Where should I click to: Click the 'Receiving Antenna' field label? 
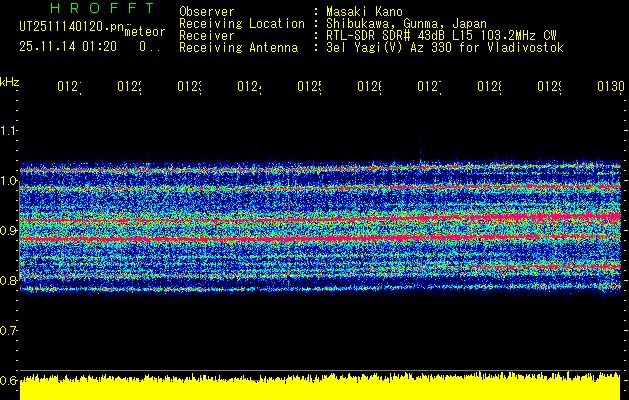click(238, 47)
